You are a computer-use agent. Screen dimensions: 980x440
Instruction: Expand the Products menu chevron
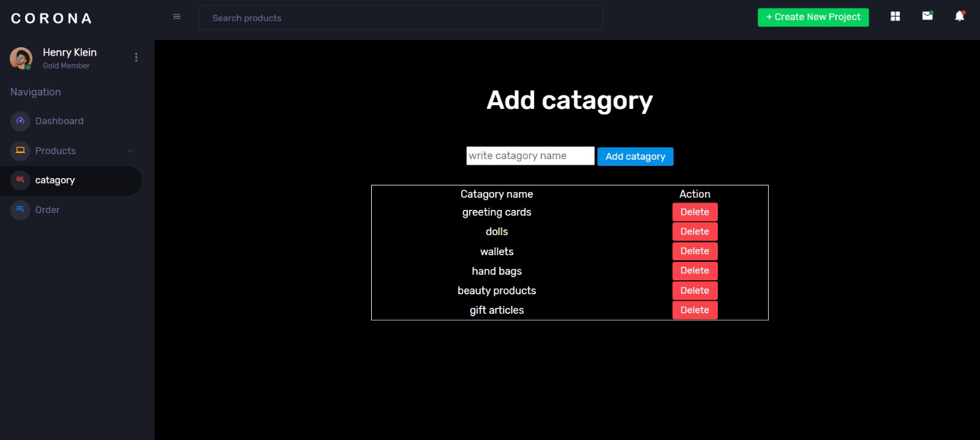130,151
